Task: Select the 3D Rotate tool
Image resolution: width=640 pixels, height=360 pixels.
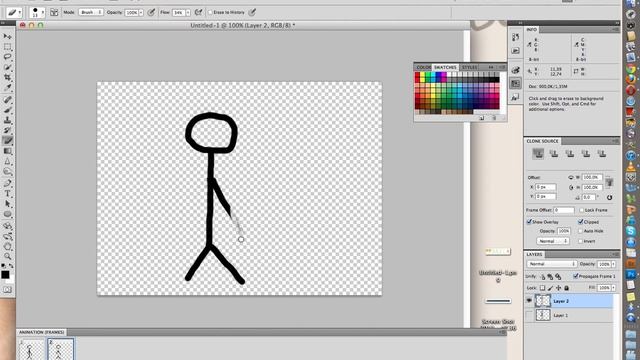Action: 7,226
